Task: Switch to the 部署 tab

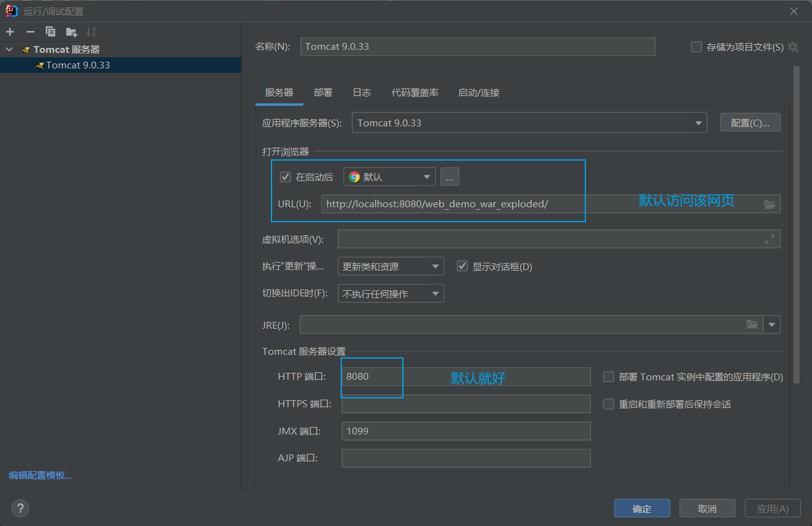Action: pos(323,92)
